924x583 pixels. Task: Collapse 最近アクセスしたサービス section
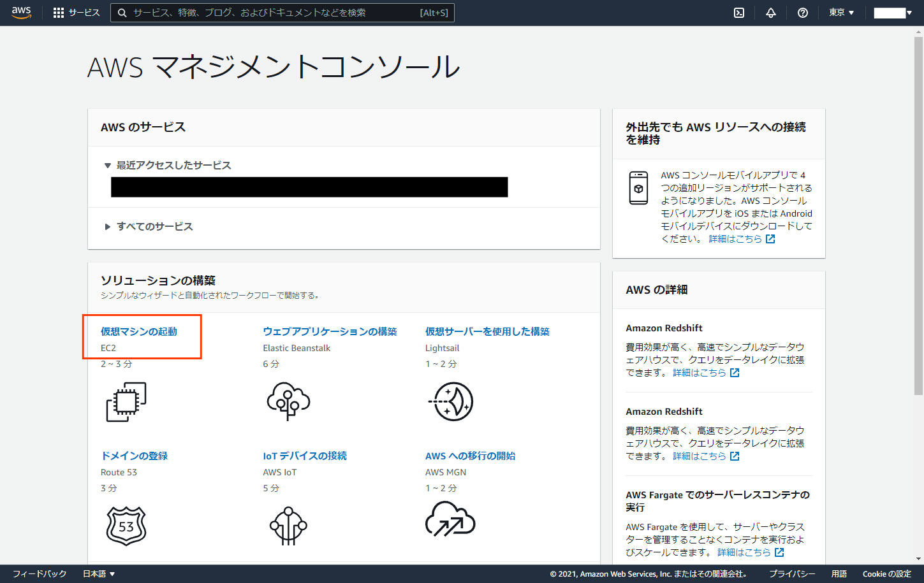(x=168, y=165)
